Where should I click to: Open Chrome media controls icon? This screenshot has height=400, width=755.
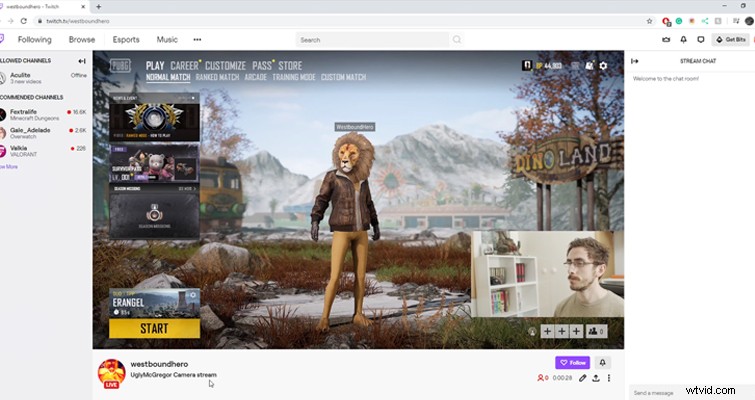coord(736,21)
